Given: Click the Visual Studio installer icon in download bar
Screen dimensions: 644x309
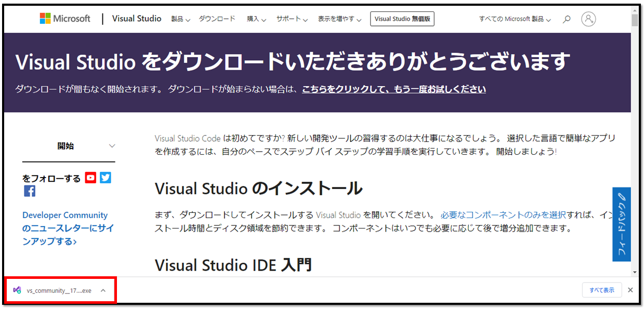Looking at the screenshot, I should point(18,290).
